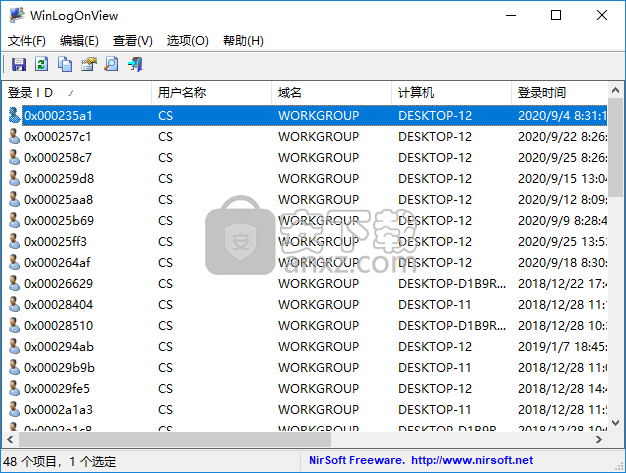The image size is (626, 473).
Task: Click the Copy selected items toolbar icon
Action: coord(65,64)
